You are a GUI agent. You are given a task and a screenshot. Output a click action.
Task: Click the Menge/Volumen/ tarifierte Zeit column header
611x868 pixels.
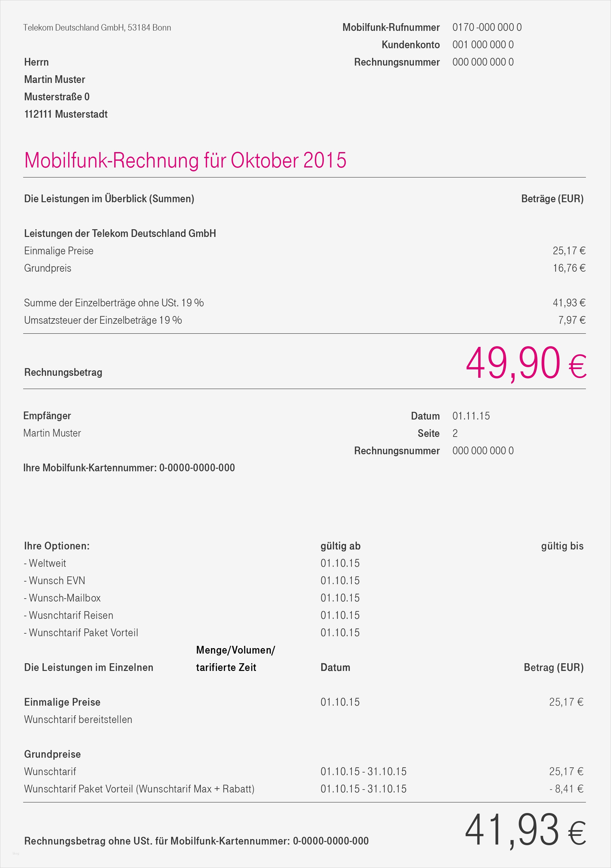pos(235,659)
